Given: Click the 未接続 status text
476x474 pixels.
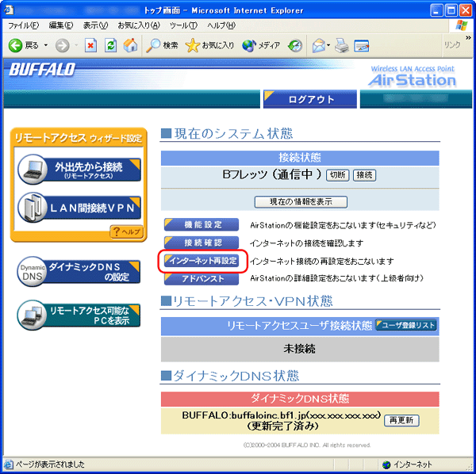Looking at the screenshot, I should tap(299, 349).
